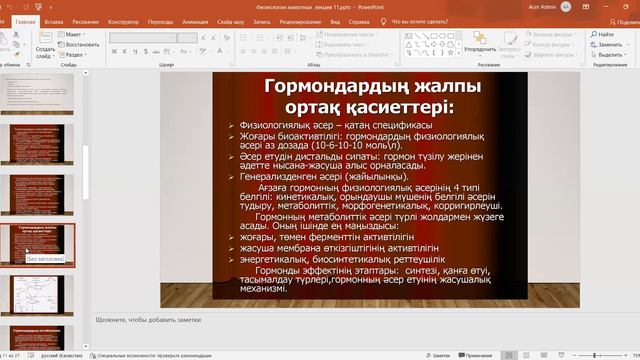Screen dimensions: 640x360
Task: Center text alignment button
Action: (254, 51)
